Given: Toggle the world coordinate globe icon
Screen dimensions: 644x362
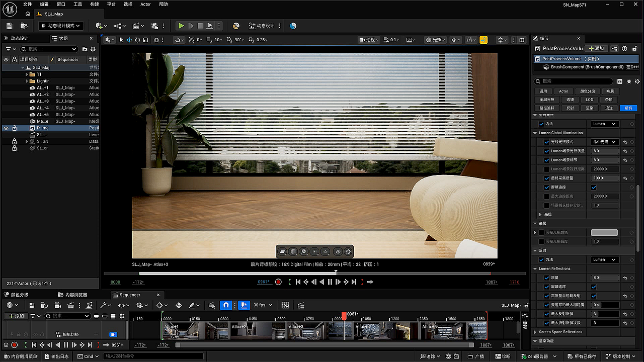Looking at the screenshot, I should pyautogui.click(x=156, y=40).
